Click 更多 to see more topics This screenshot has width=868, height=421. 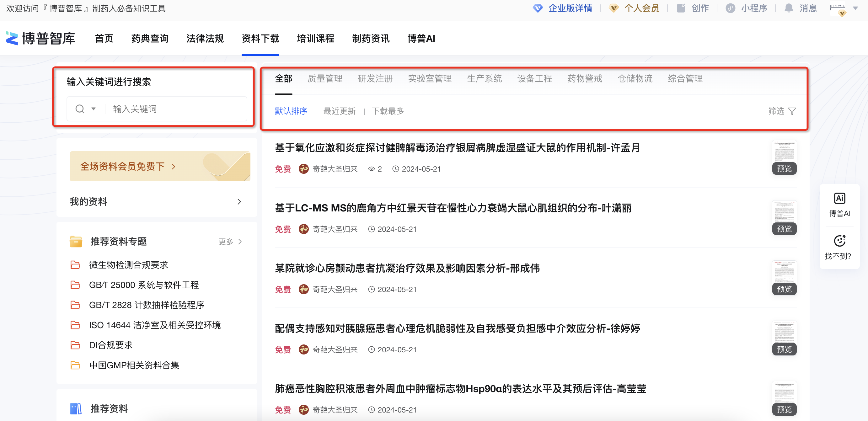230,242
